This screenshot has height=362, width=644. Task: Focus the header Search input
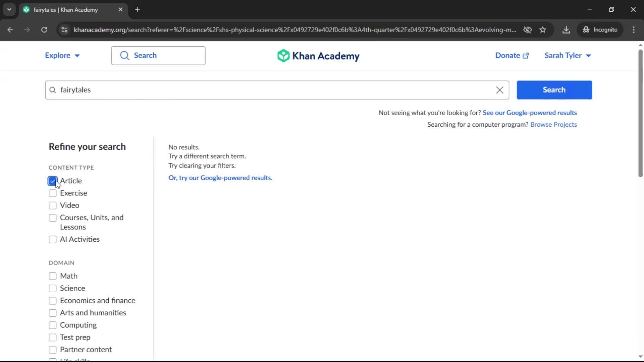[158, 56]
